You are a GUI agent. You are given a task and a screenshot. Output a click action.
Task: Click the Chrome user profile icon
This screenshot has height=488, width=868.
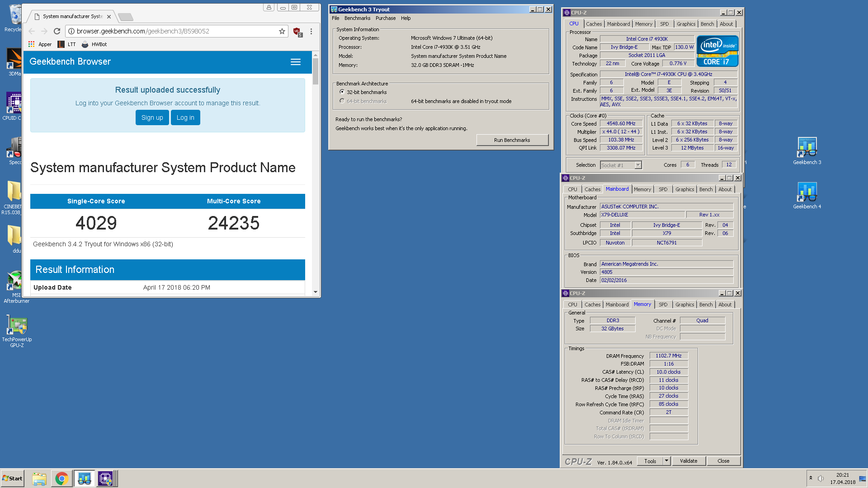tap(269, 7)
